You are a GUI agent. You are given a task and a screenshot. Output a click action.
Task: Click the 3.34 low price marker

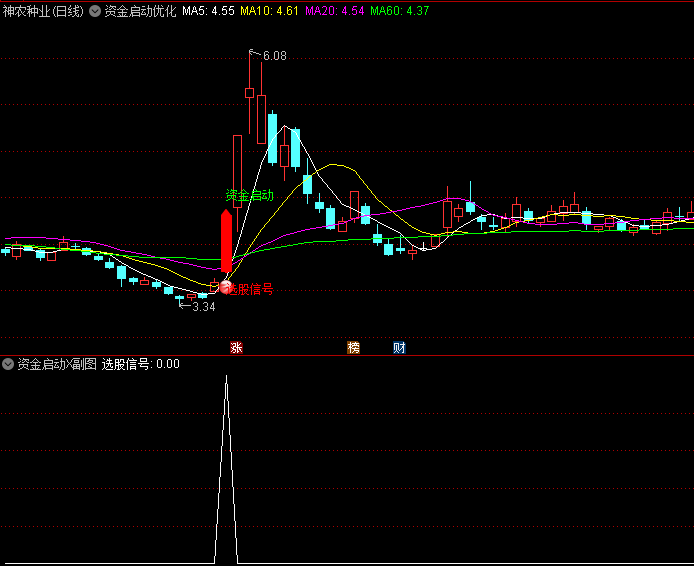[x=202, y=307]
